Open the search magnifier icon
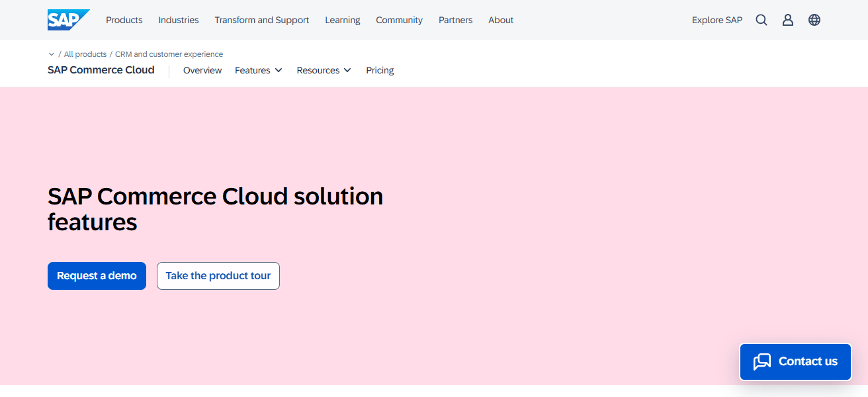868x397 pixels. click(761, 20)
